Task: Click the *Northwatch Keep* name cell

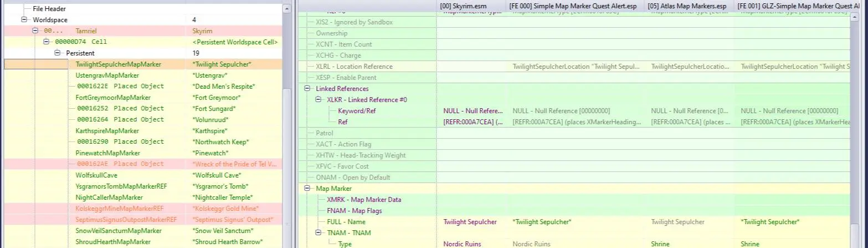Action: point(219,142)
